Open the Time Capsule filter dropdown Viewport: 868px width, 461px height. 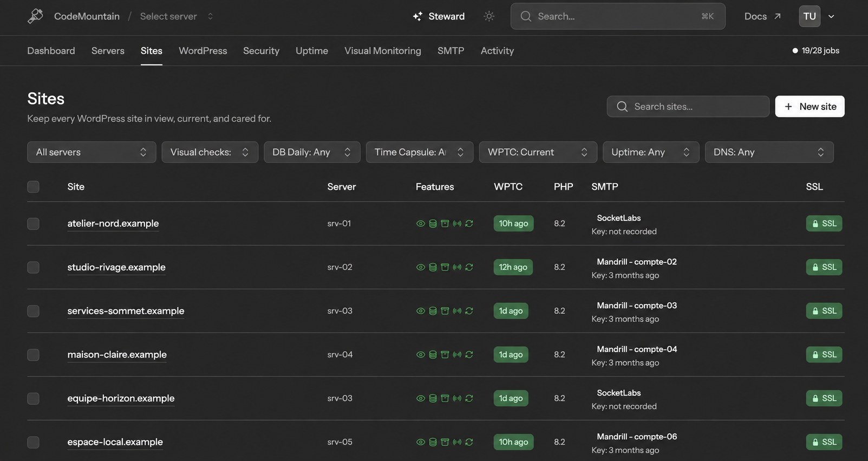point(420,152)
